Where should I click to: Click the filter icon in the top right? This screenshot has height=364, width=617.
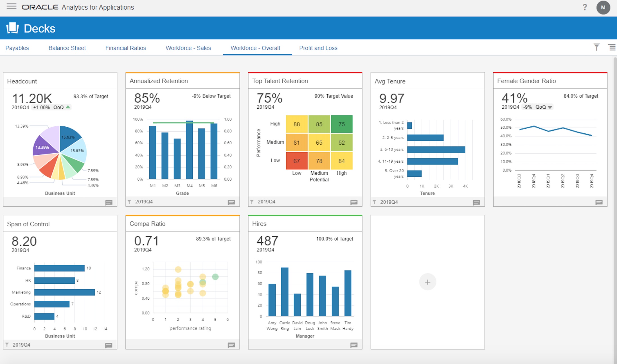[596, 47]
